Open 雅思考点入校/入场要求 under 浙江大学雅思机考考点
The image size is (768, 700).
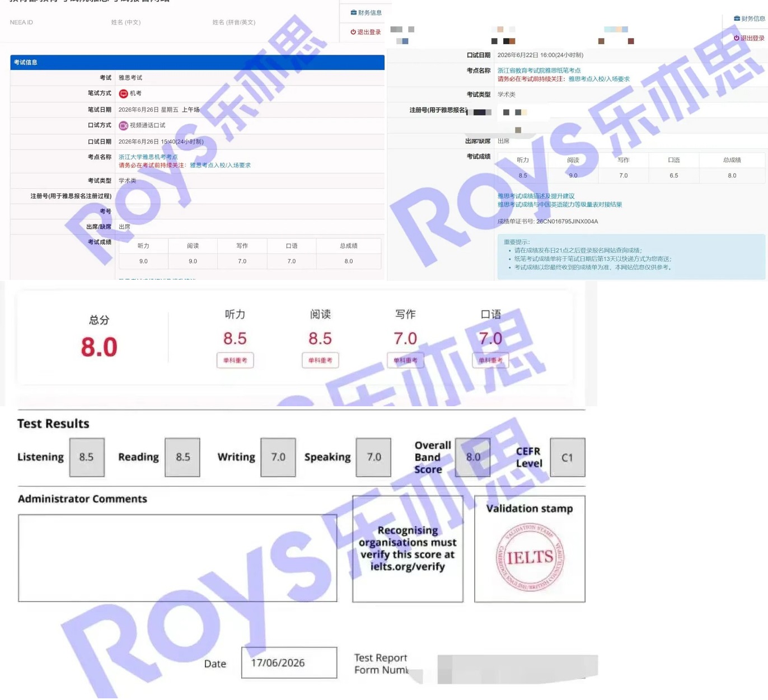220,165
